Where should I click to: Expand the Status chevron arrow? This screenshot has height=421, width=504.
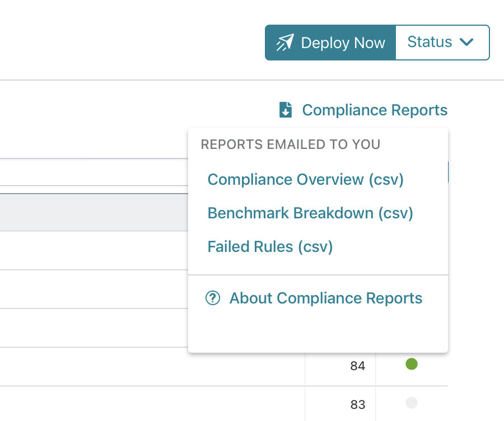click(466, 42)
